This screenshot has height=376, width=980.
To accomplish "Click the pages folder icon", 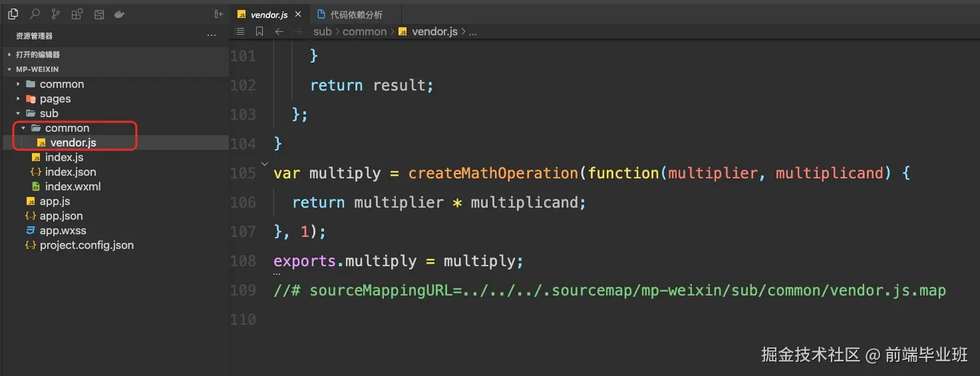I will [31, 98].
